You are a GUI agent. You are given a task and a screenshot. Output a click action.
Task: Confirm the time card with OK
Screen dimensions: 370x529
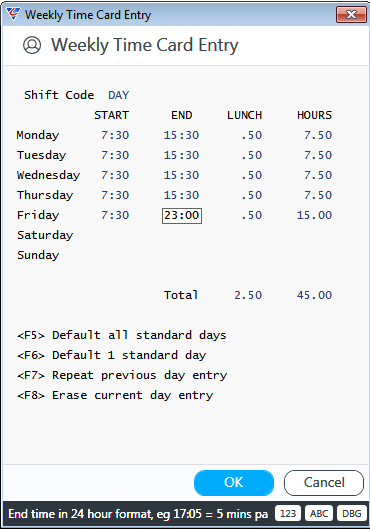pos(234,482)
